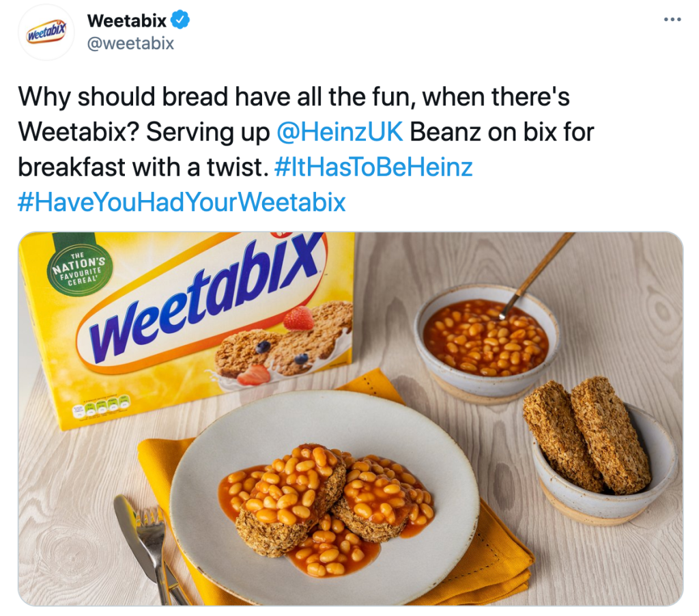Open the #ItHasToBeHeinz hashtag
Viewport: 699px width, 616px height.
(x=373, y=167)
